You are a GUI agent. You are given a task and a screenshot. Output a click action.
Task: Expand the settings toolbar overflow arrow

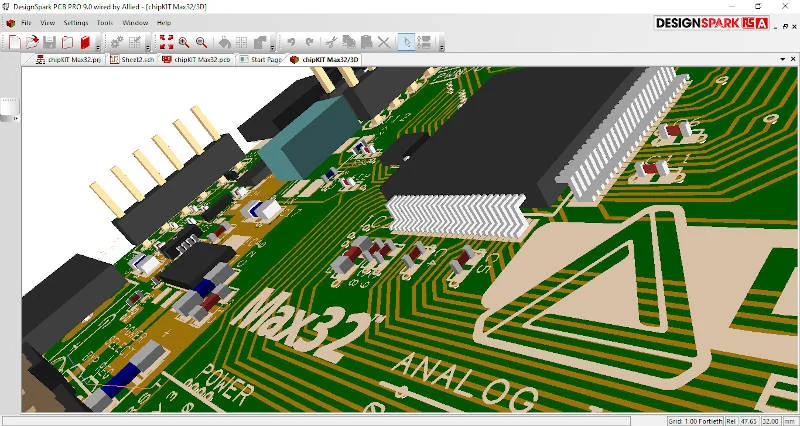pos(147,48)
